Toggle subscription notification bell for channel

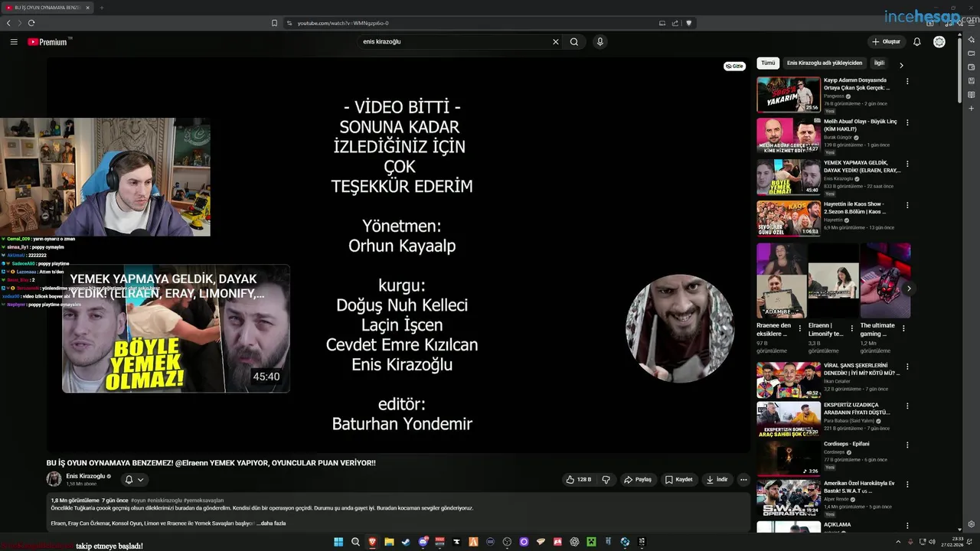pyautogui.click(x=133, y=480)
